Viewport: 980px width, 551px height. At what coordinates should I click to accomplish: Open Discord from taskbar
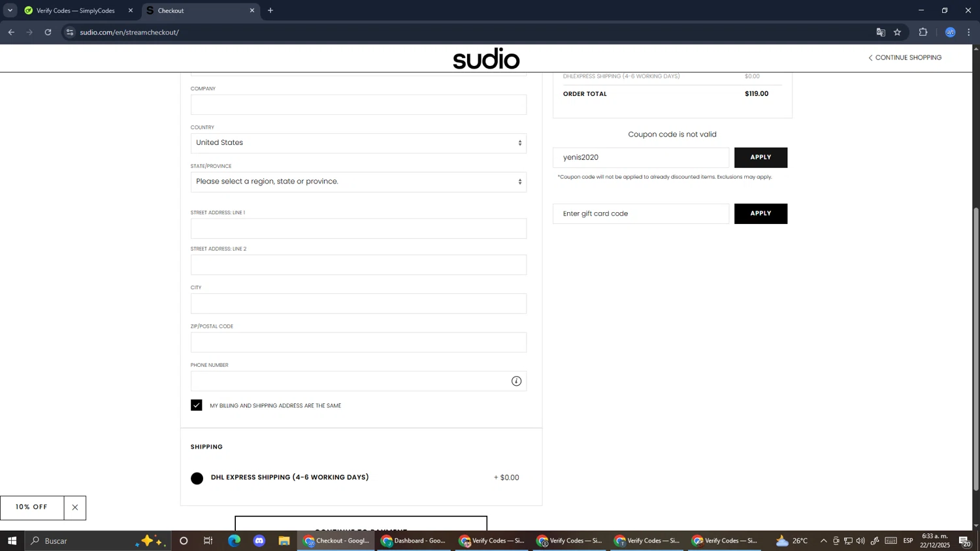(x=259, y=541)
